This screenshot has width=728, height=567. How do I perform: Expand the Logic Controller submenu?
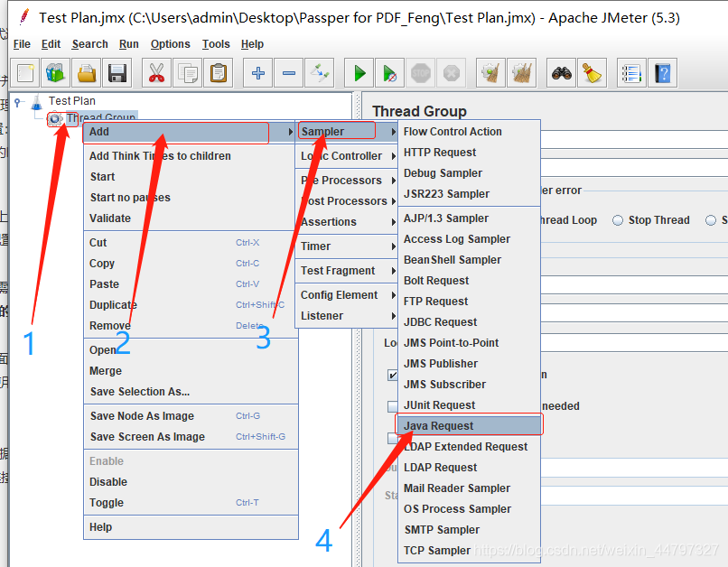[346, 156]
